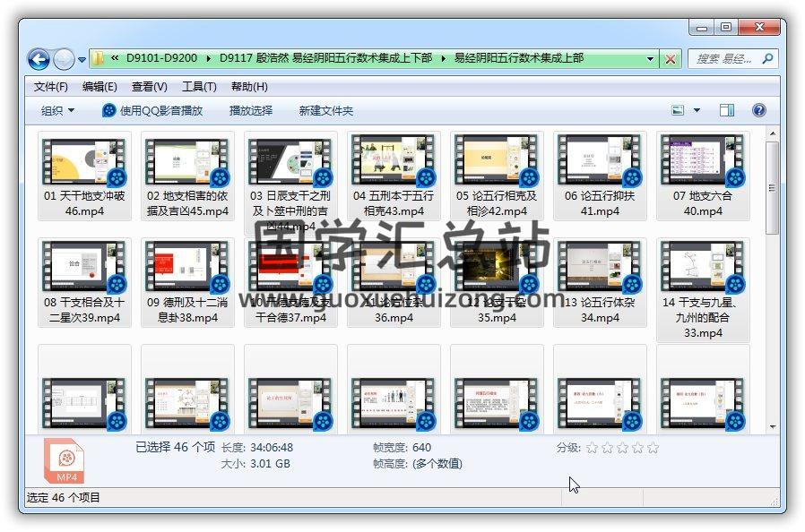Click the Back navigation arrow button
The width and height of the screenshot is (805, 532).
point(39,60)
